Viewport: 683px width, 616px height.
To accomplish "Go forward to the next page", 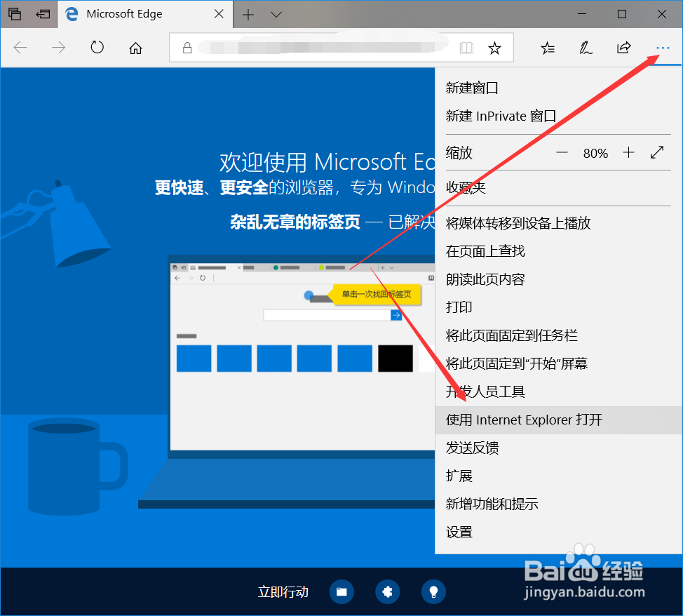I will click(x=58, y=47).
